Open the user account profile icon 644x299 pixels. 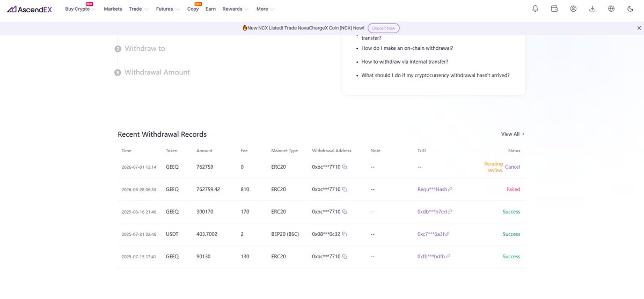point(573,9)
